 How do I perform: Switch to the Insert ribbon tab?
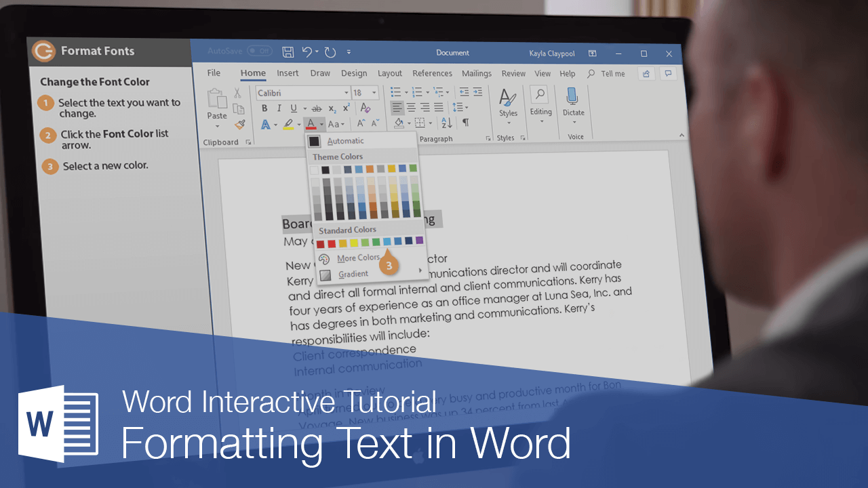pos(288,73)
